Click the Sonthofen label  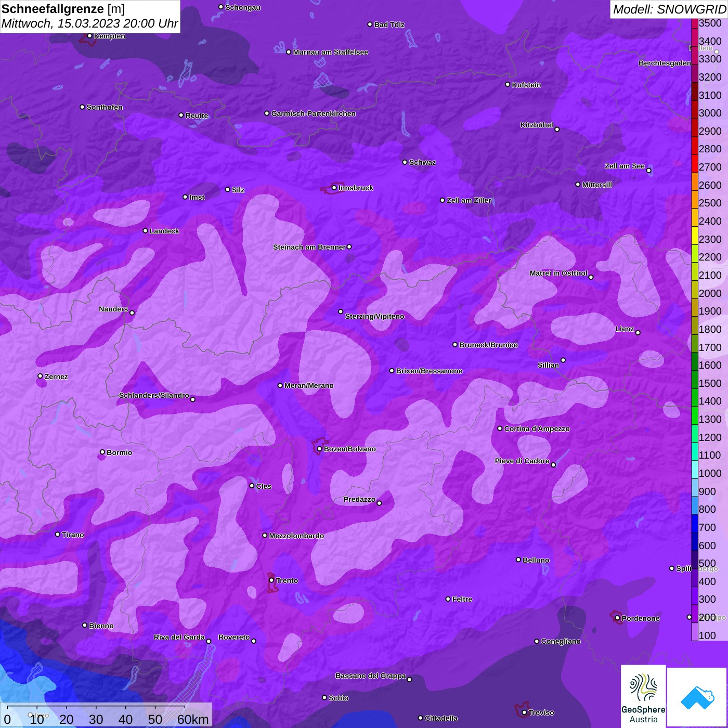click(105, 107)
